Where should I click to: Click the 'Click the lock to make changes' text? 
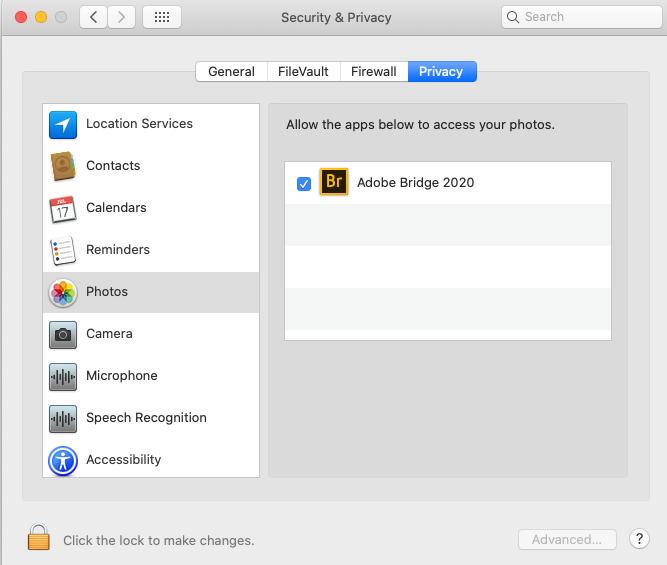click(159, 540)
